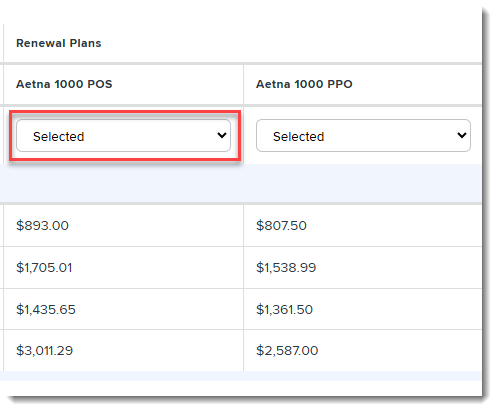This screenshot has width=497, height=411.
Task: Select the Aetna 1000 PPO column header
Action: [x=304, y=84]
